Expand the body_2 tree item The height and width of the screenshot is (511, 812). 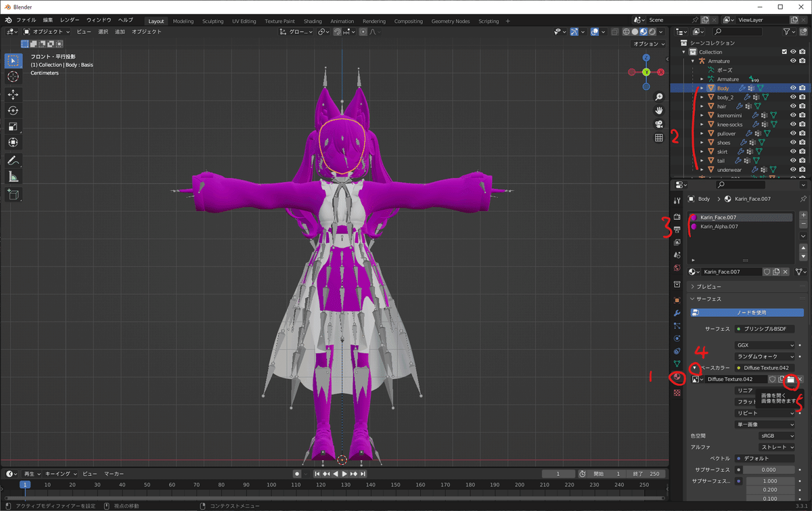coord(702,97)
